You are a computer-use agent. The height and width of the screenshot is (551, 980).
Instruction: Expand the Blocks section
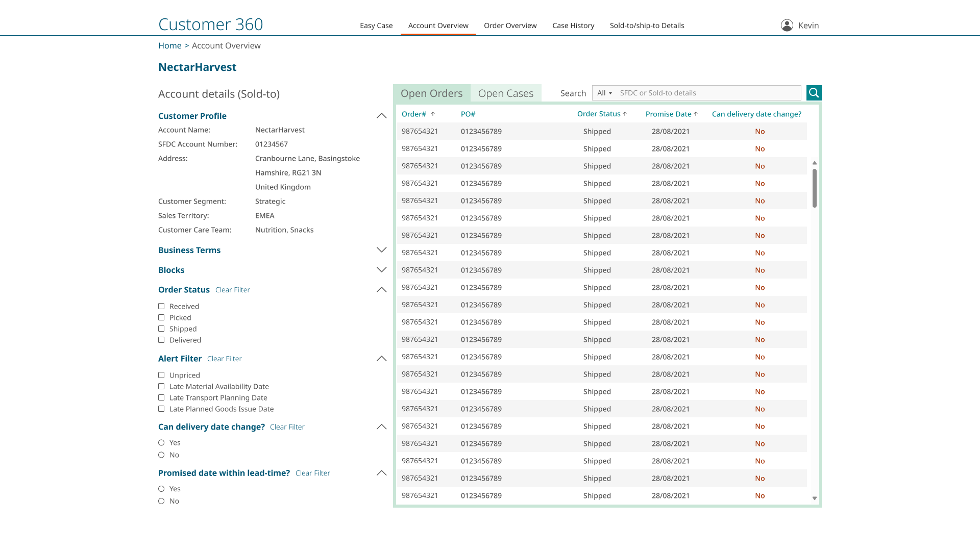(x=381, y=269)
